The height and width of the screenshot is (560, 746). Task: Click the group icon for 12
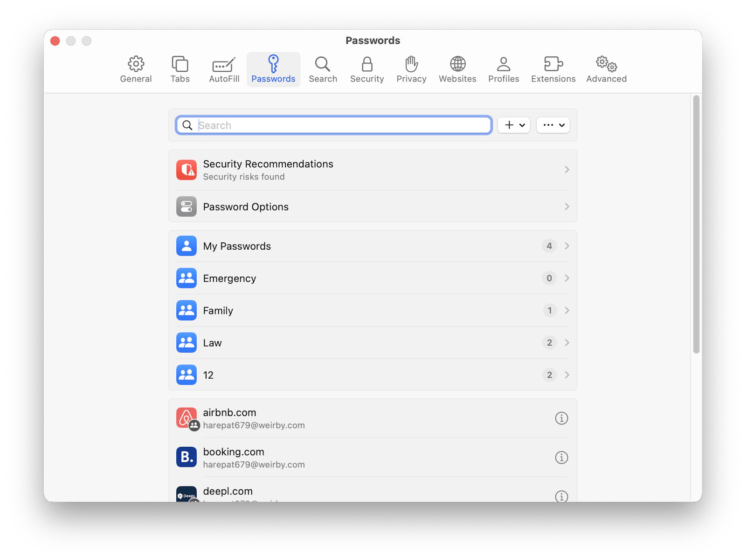click(x=186, y=375)
